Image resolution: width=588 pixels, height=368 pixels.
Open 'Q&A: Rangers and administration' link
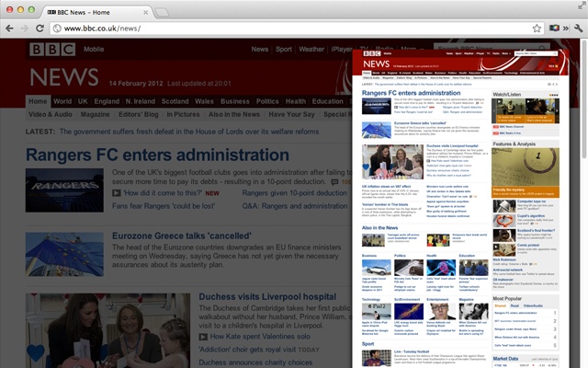[295, 206]
